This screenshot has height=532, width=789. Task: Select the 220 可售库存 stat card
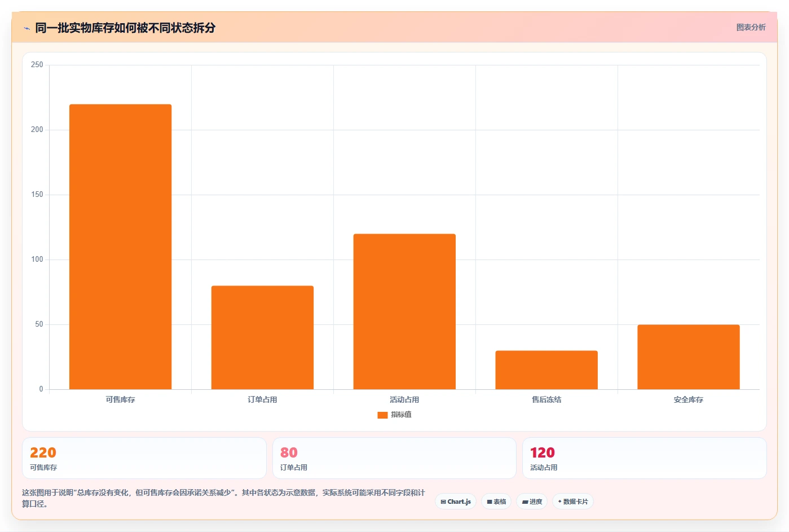[x=144, y=458]
